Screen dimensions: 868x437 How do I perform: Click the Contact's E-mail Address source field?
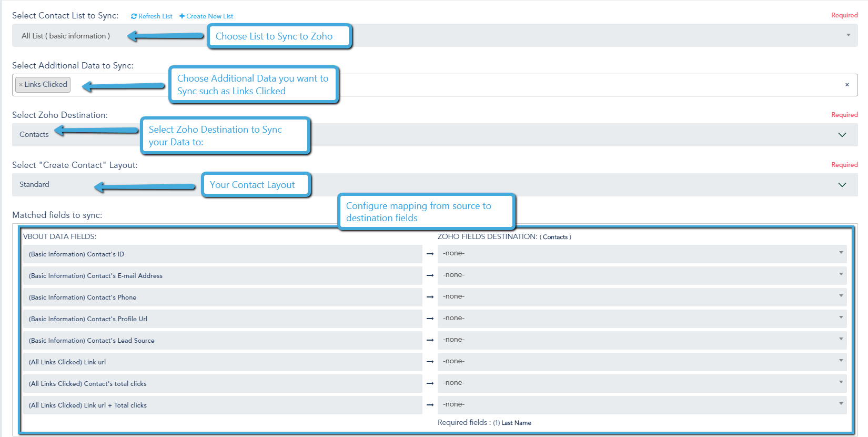223,275
